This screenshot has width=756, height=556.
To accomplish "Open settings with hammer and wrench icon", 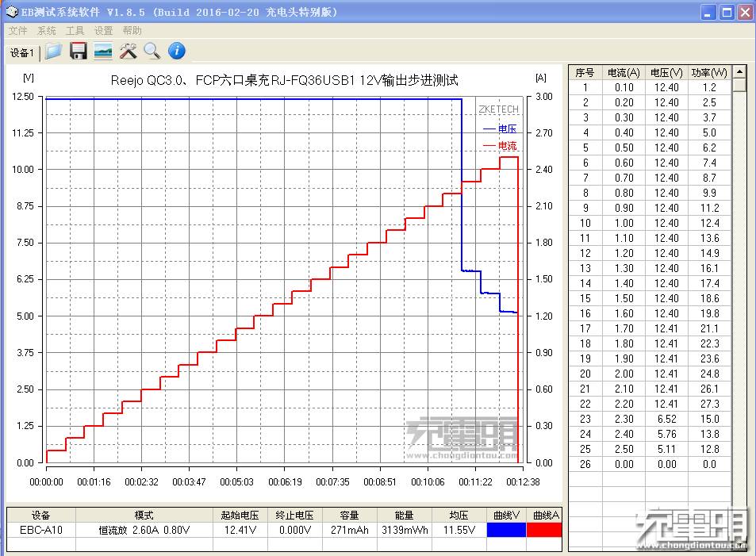I will [x=128, y=51].
